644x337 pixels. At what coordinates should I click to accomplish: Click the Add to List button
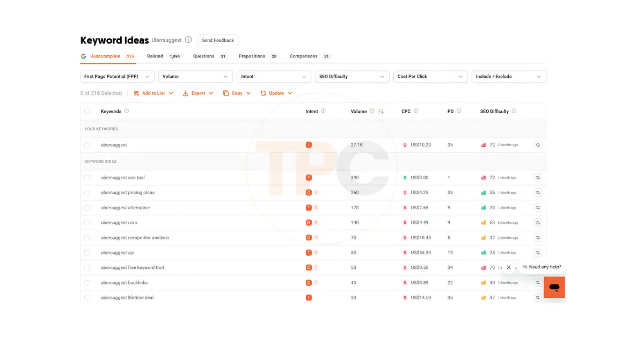pos(153,93)
